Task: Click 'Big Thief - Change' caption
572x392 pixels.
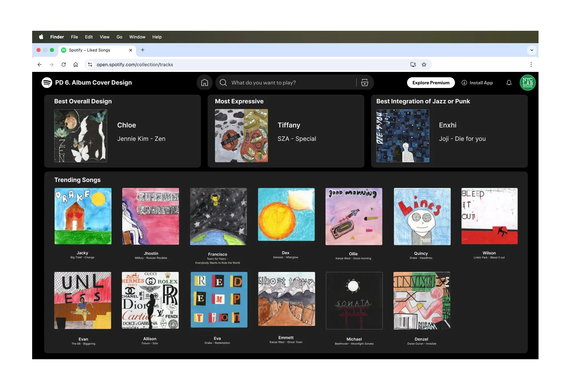Action: click(82, 258)
